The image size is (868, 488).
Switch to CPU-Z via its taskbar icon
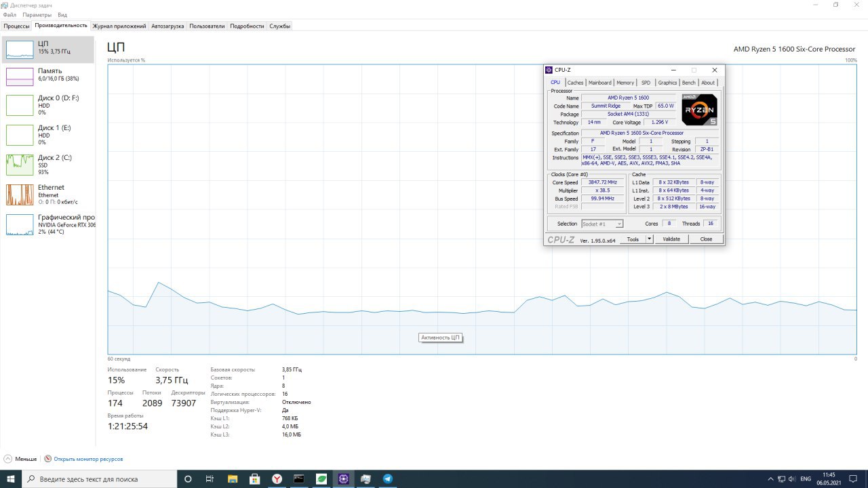point(344,479)
